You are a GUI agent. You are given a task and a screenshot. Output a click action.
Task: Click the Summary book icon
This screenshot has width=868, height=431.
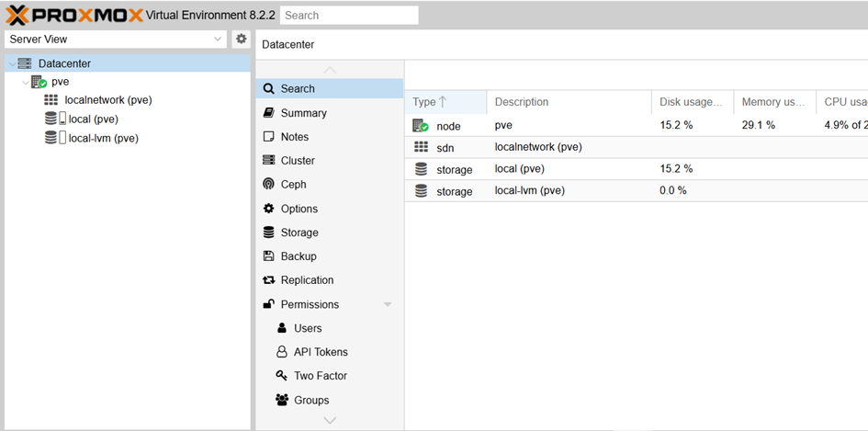[x=268, y=112]
